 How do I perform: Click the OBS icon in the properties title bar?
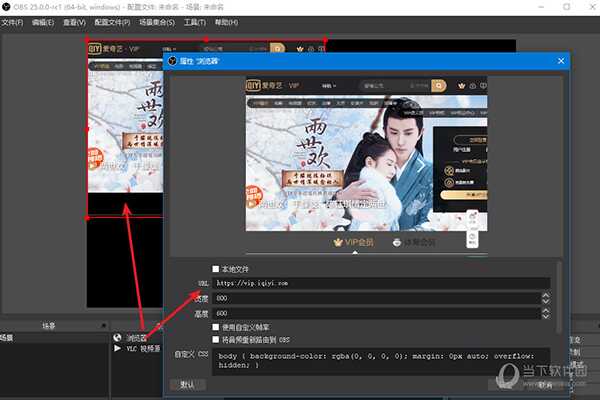coord(172,61)
